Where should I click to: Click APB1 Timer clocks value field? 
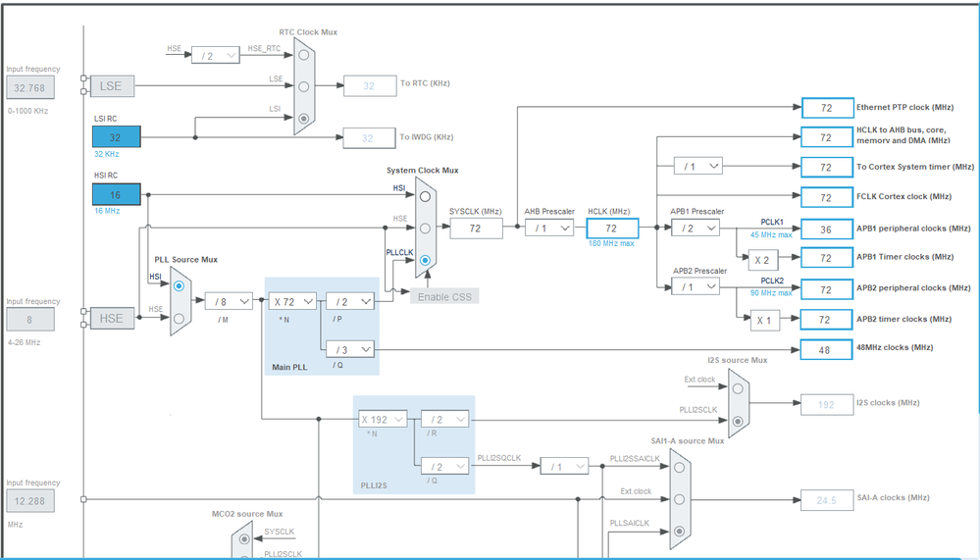[x=828, y=258]
